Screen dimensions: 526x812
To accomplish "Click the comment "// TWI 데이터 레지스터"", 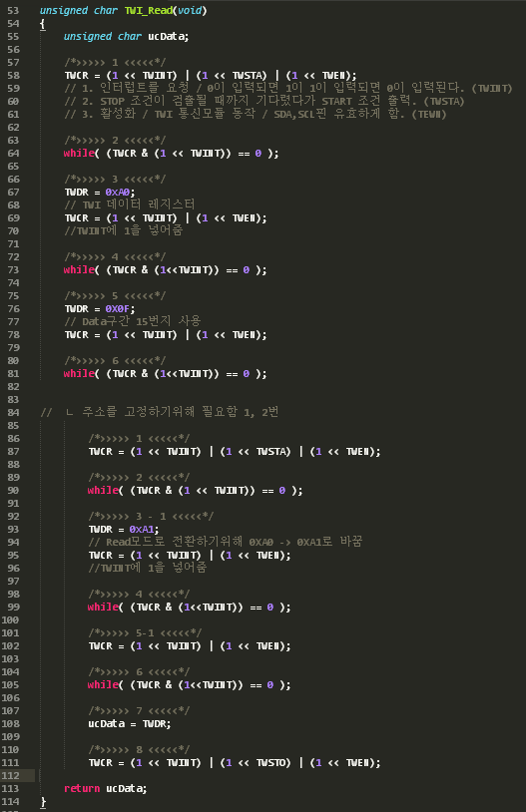I will click(x=130, y=204).
